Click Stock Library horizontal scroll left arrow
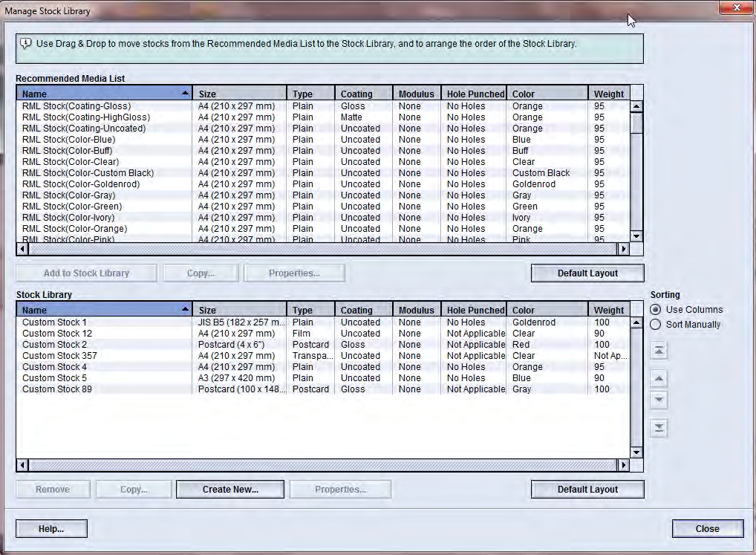 pyautogui.click(x=22, y=465)
